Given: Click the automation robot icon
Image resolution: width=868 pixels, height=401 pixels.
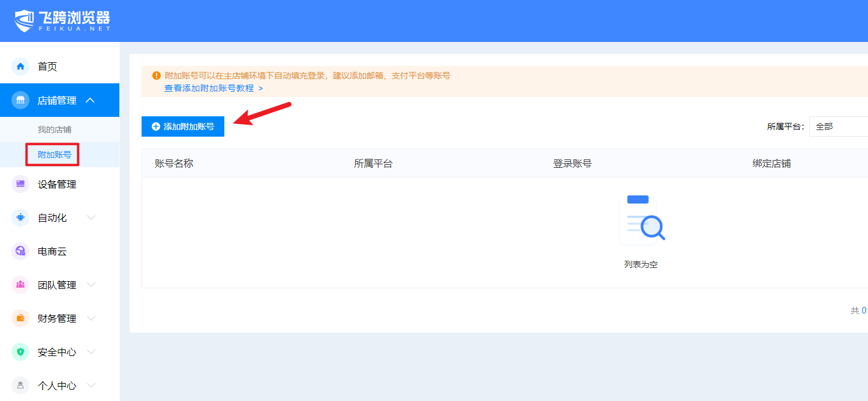Looking at the screenshot, I should 20,218.
